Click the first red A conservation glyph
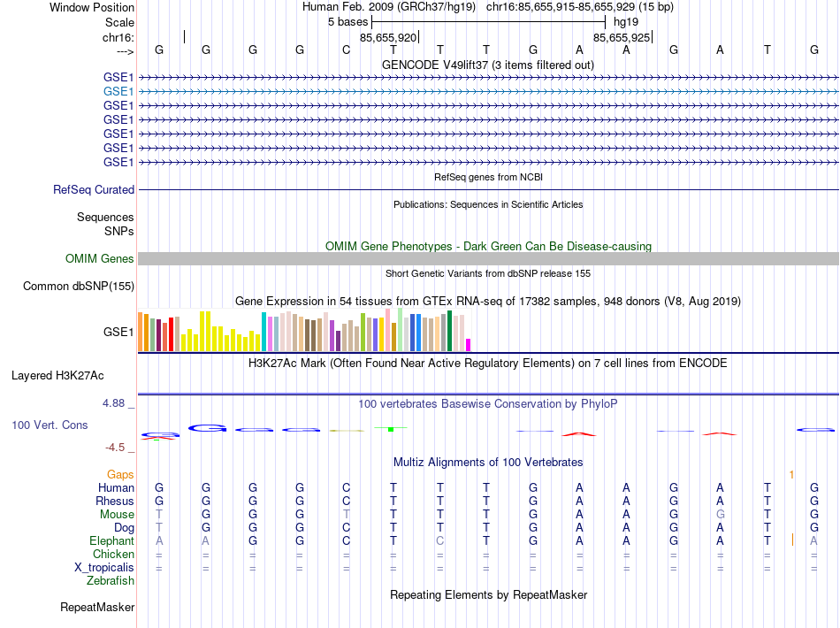 click(x=579, y=434)
